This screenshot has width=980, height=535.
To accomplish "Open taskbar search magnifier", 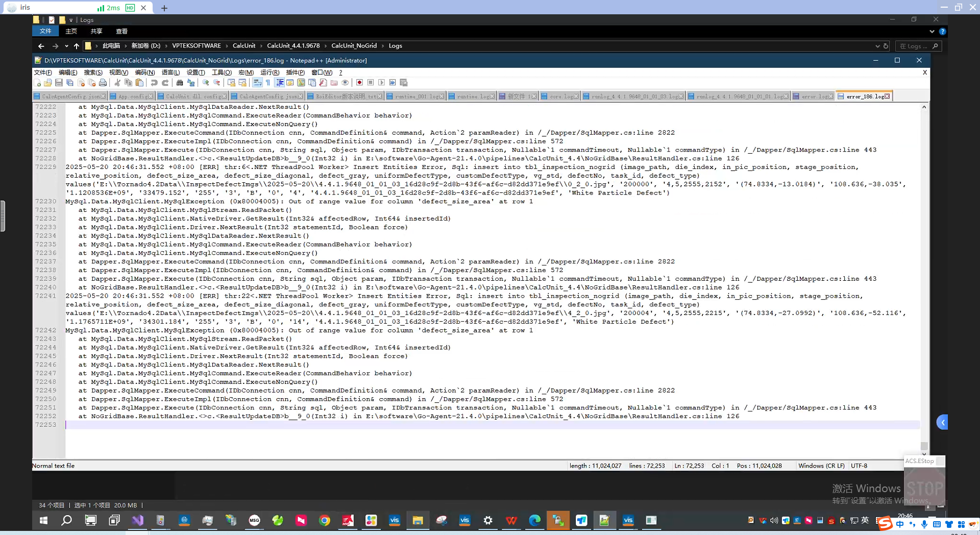I will (x=66, y=520).
